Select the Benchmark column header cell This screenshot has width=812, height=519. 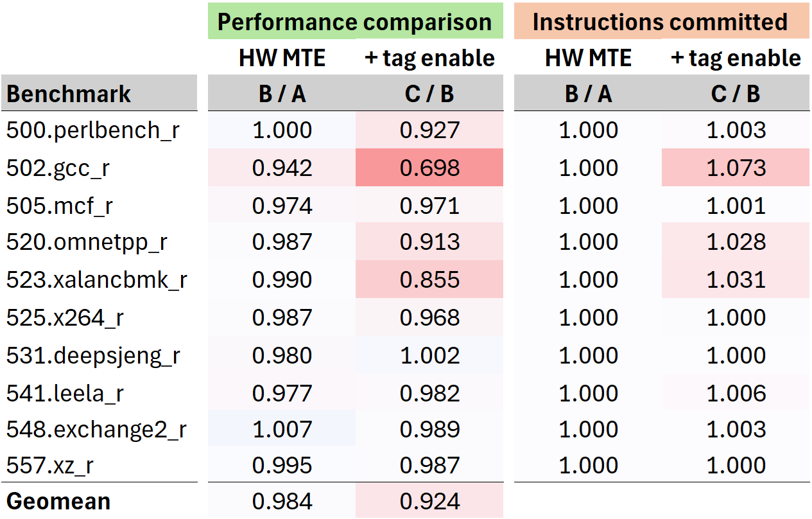point(69,94)
